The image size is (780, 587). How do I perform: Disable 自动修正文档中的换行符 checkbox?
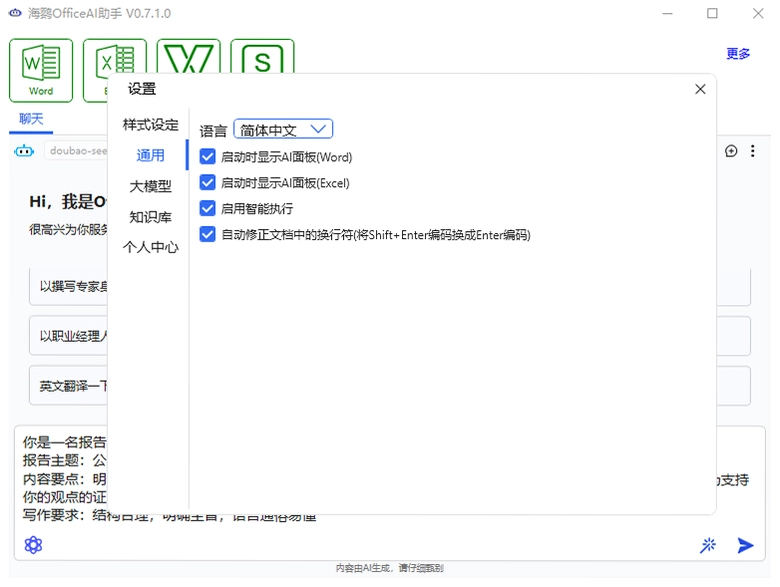207,234
